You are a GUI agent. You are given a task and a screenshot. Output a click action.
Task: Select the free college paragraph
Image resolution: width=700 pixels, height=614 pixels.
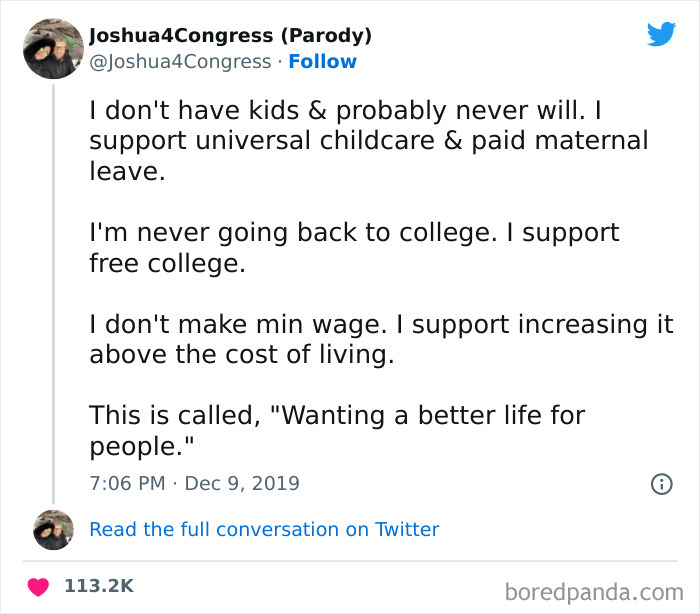354,248
